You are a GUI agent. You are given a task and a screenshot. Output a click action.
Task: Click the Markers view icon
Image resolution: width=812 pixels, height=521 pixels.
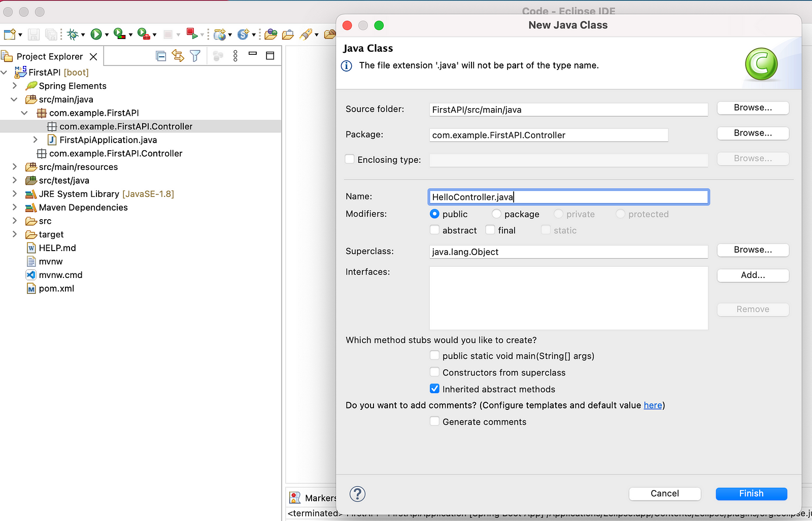click(295, 498)
